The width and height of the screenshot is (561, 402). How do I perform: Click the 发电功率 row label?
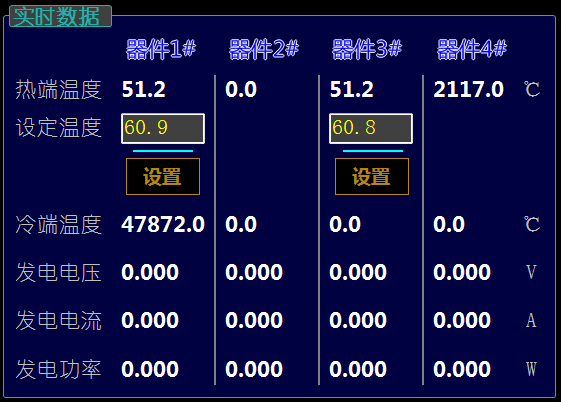[x=59, y=369]
